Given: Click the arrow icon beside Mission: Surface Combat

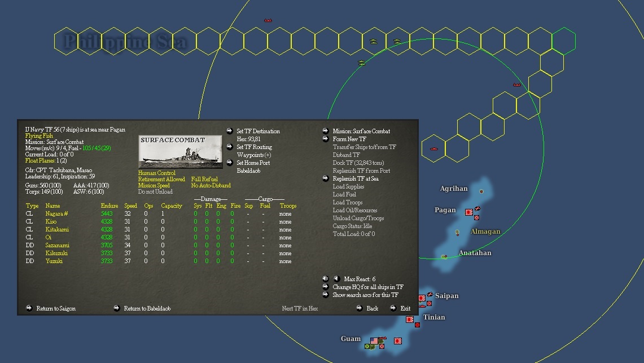Looking at the screenshot, I should click(x=326, y=131).
